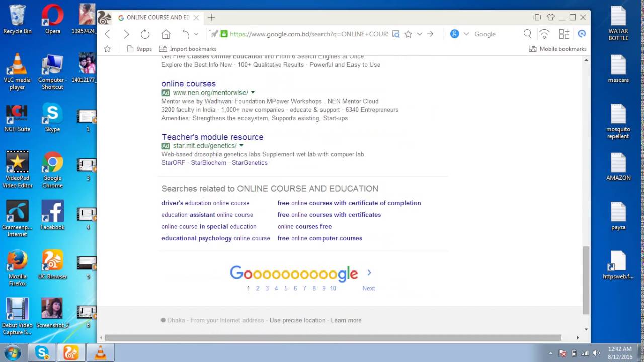Viewport: 644px width, 362px height.
Task: Click the Learn more link in footer
Action: pyautogui.click(x=346, y=320)
